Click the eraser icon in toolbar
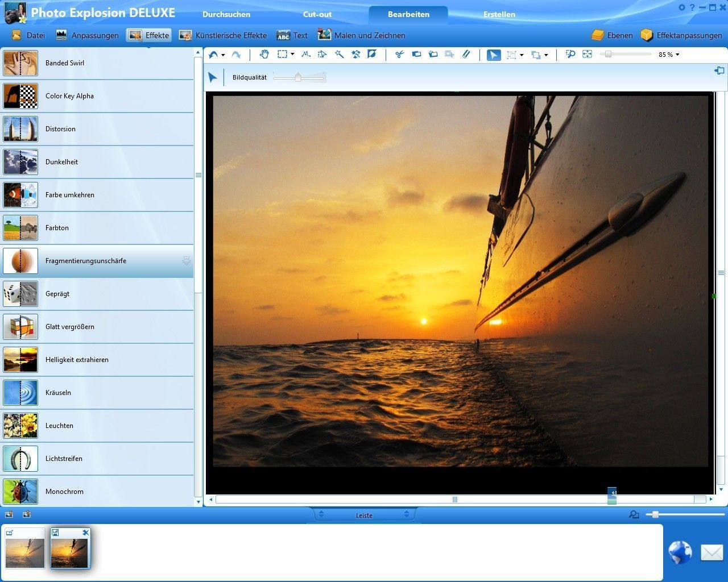 click(x=466, y=55)
